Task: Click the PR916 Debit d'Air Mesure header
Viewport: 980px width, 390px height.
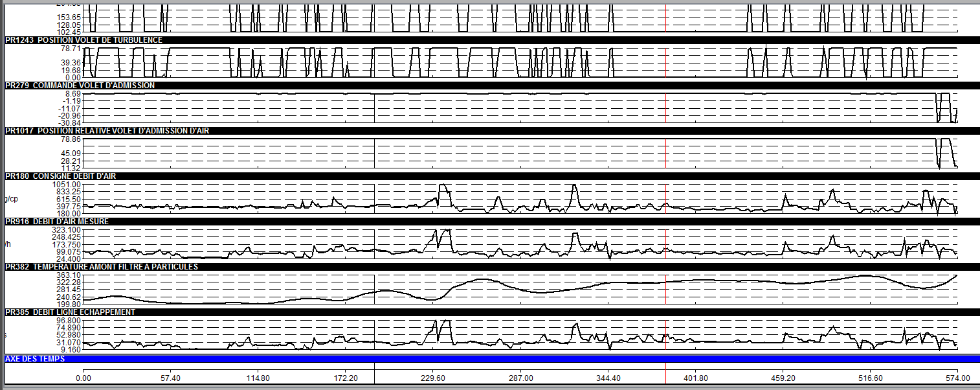Action: (491, 222)
